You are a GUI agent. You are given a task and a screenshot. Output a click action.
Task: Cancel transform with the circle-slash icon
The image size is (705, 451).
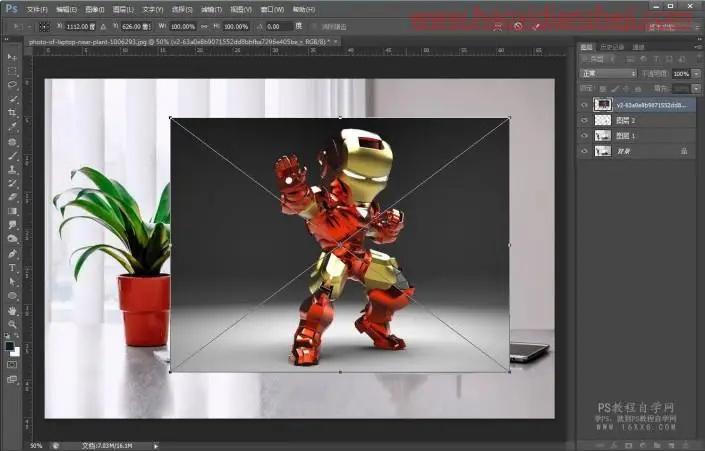click(x=518, y=27)
